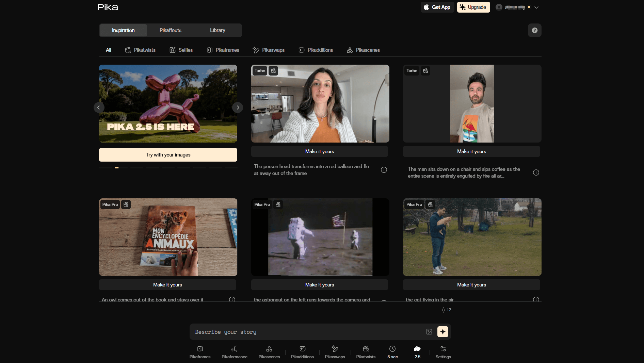Filter by Pikascenes category

point(363,50)
